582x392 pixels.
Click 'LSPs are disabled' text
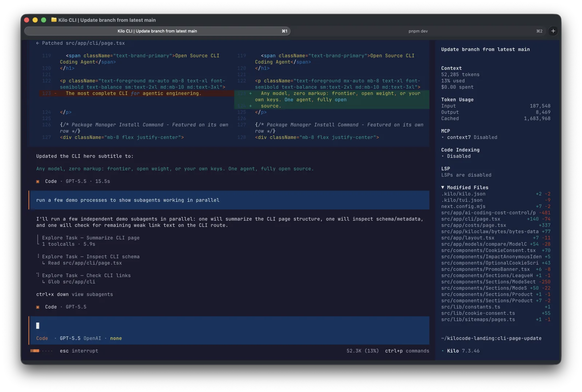coord(466,175)
